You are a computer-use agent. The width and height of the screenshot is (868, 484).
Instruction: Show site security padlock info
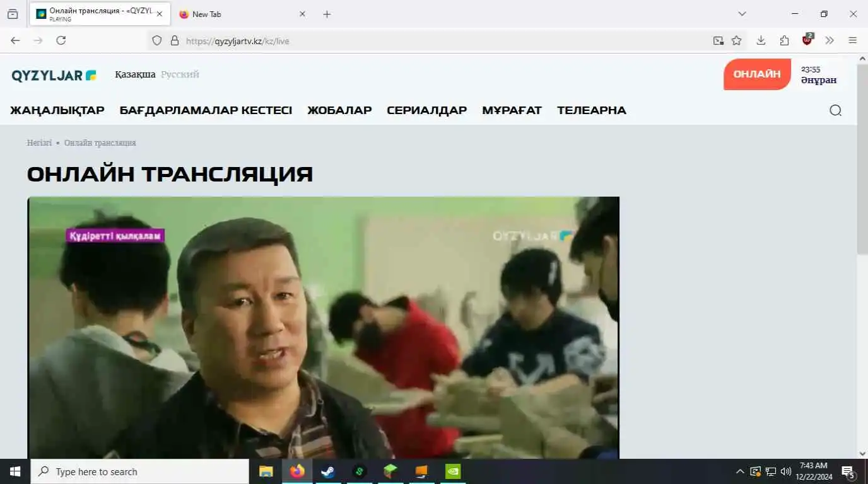pos(175,40)
